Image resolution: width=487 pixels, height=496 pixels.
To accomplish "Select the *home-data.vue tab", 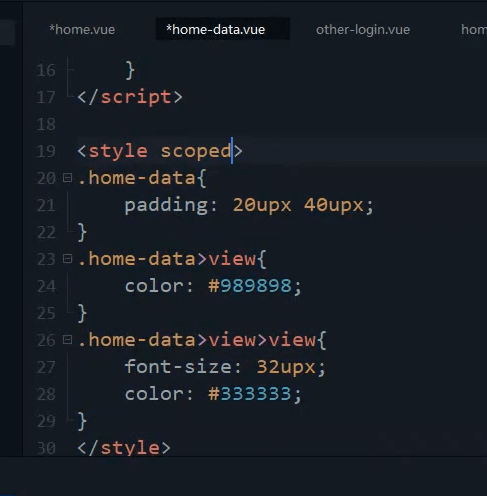I will [x=216, y=30].
